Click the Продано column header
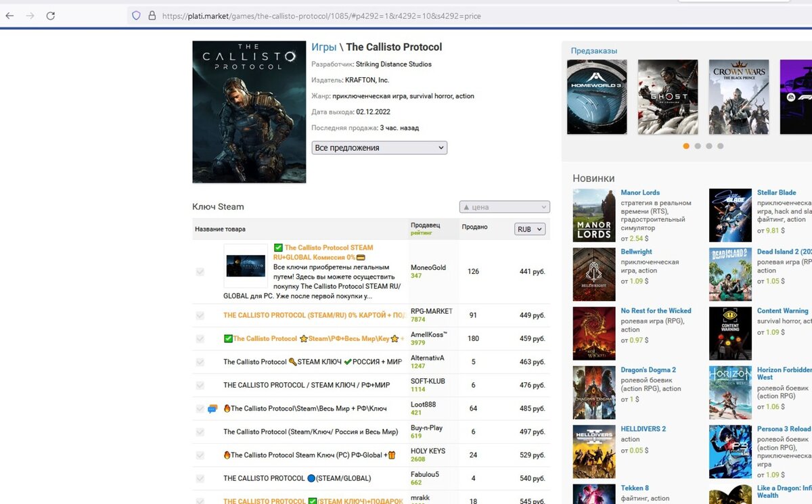 tap(474, 227)
